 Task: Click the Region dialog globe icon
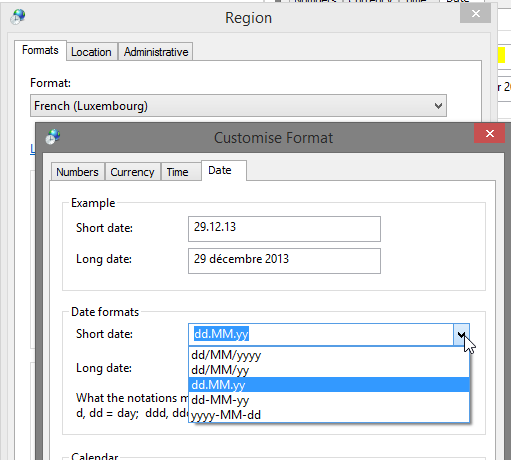pyautogui.click(x=18, y=17)
